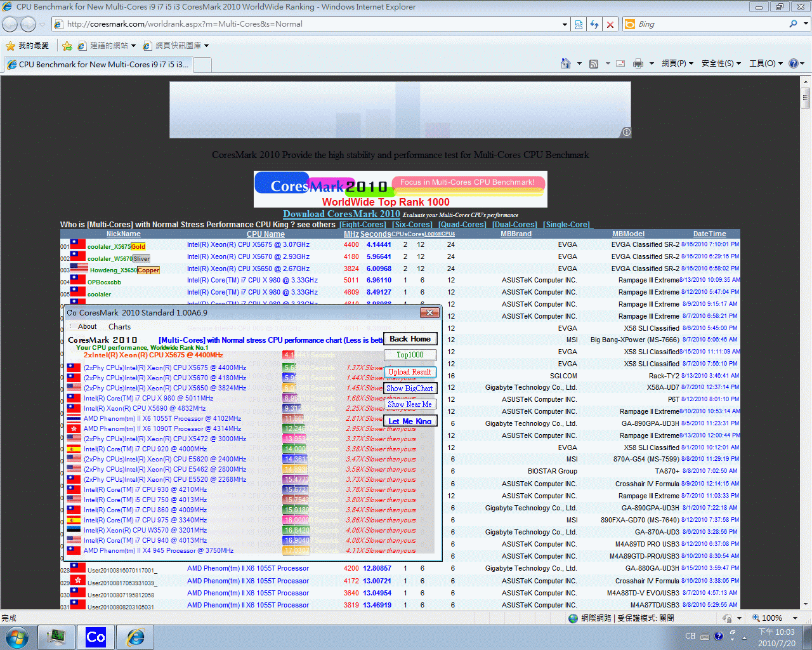
Task: Click the CPU Name column header
Action: 266,234
